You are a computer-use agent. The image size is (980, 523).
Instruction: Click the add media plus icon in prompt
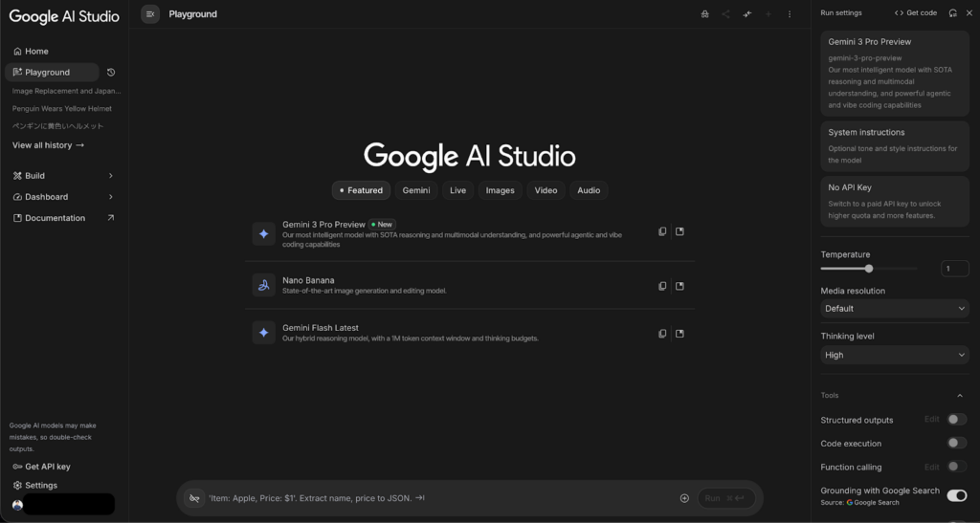click(684, 498)
